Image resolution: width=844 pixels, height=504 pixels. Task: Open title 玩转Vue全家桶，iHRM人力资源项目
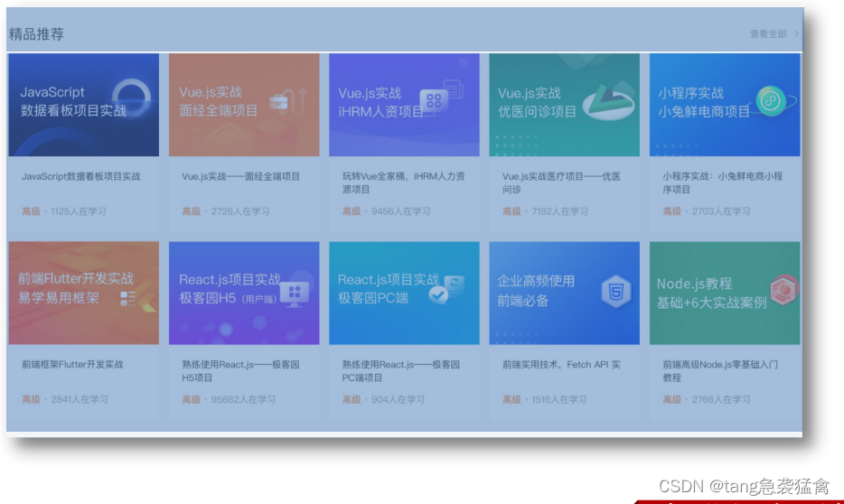pos(404,182)
